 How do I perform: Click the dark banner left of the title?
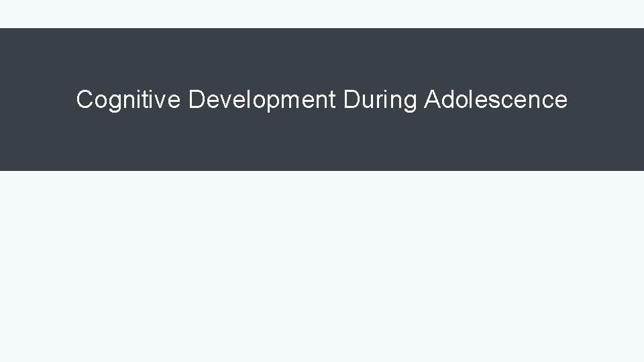click(37, 100)
